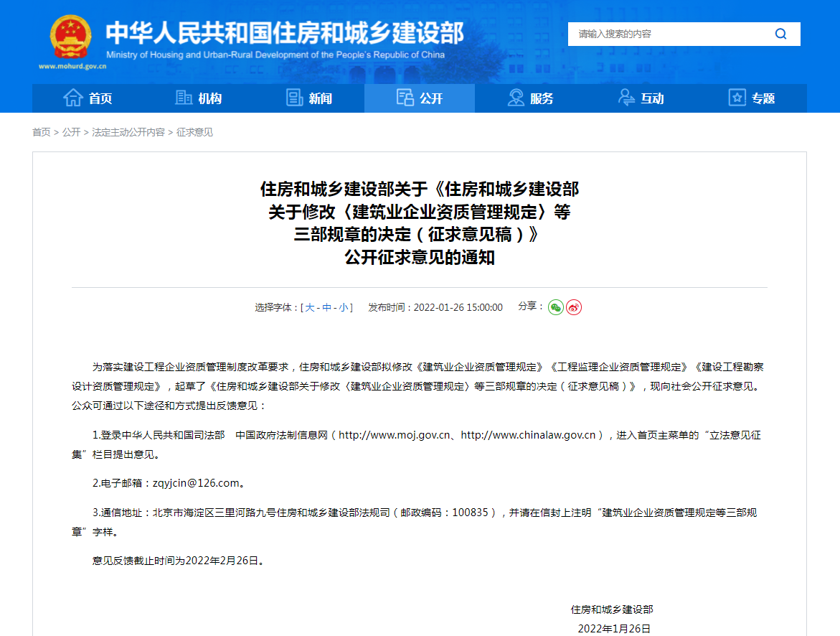Screen dimensions: 840x636
Task: Click the search magnifier icon
Action: tap(780, 34)
